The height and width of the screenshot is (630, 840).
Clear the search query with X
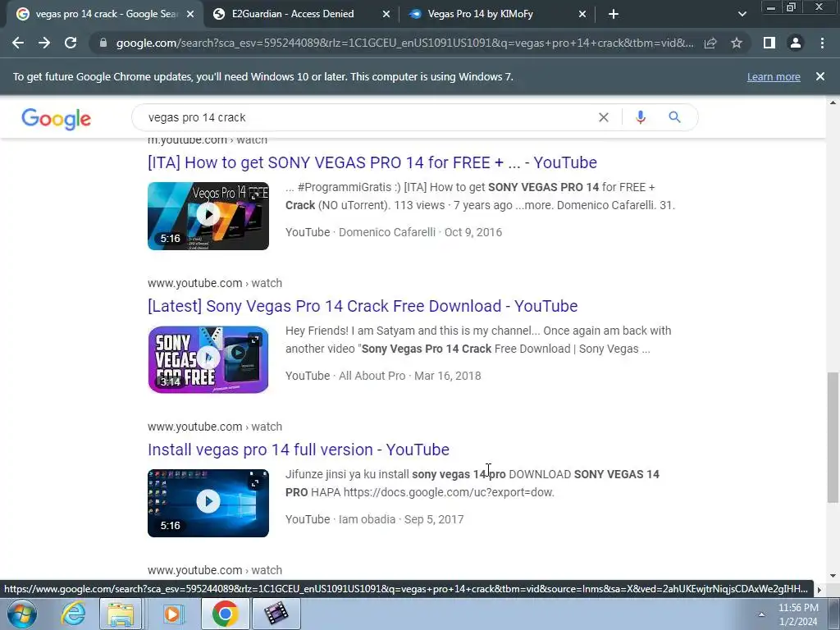pos(603,117)
